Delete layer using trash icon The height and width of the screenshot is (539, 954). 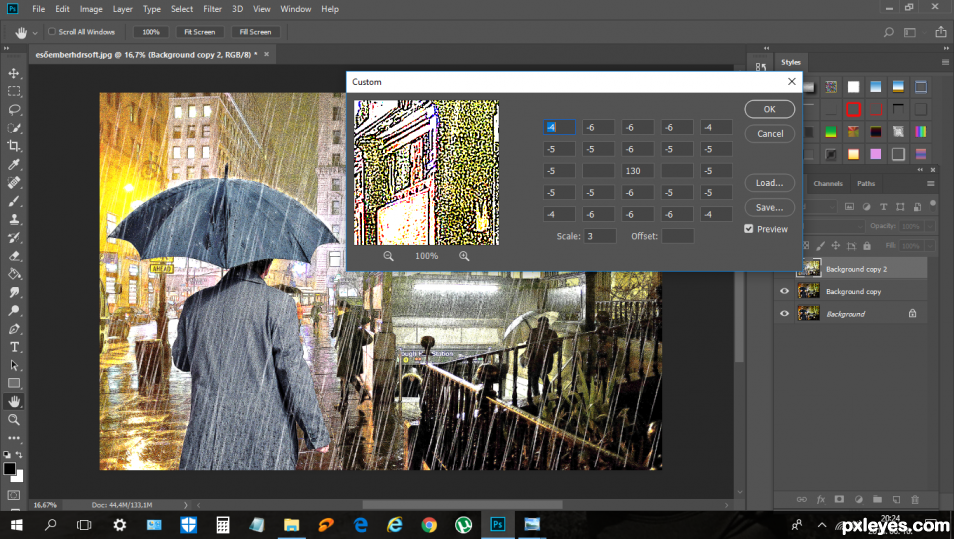point(914,499)
